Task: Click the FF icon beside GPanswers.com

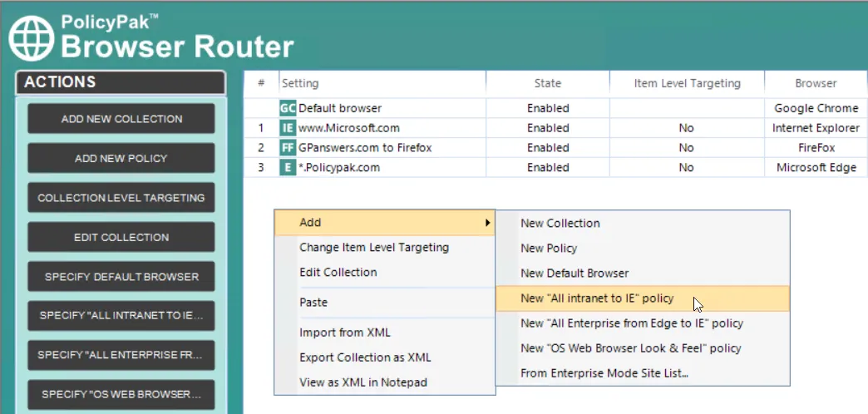Action: [x=288, y=148]
